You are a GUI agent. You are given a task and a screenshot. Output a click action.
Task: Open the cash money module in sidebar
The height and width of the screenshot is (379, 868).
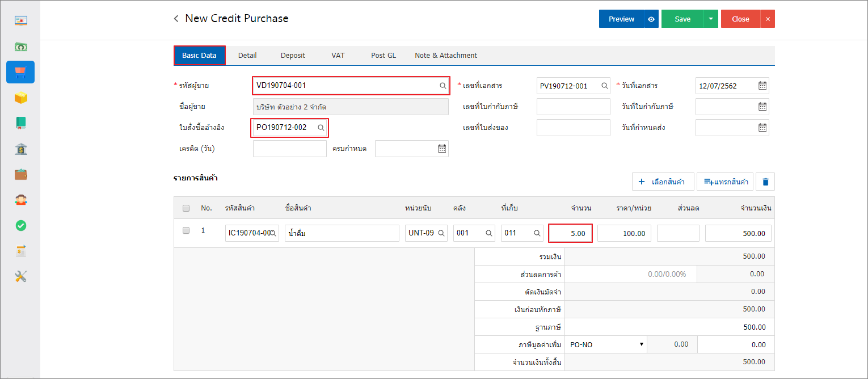21,47
